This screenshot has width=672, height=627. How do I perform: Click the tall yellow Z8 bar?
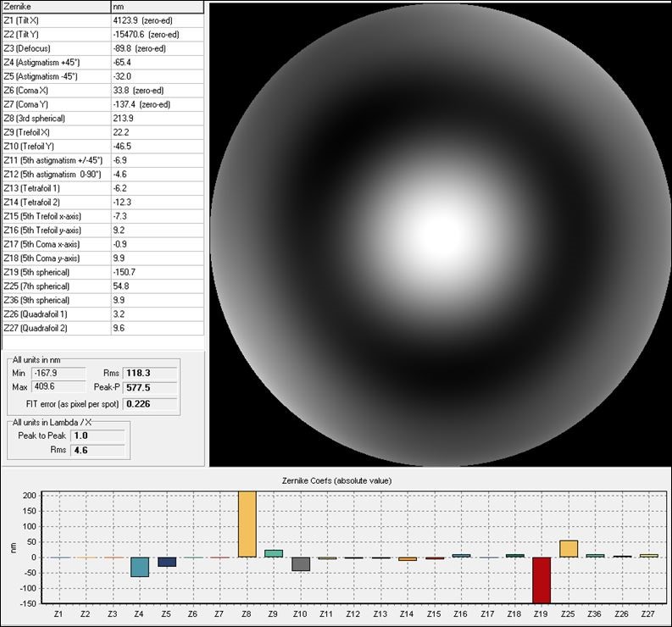[x=247, y=524]
